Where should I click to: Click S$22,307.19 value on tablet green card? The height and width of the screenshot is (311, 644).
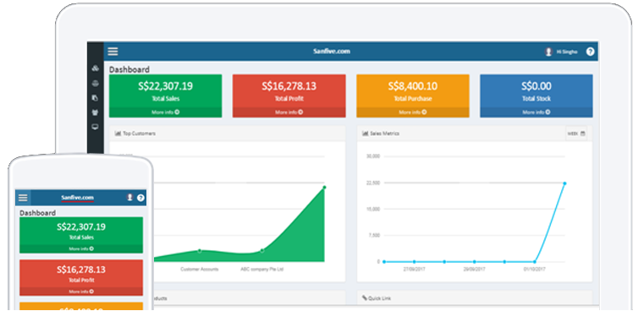(166, 86)
